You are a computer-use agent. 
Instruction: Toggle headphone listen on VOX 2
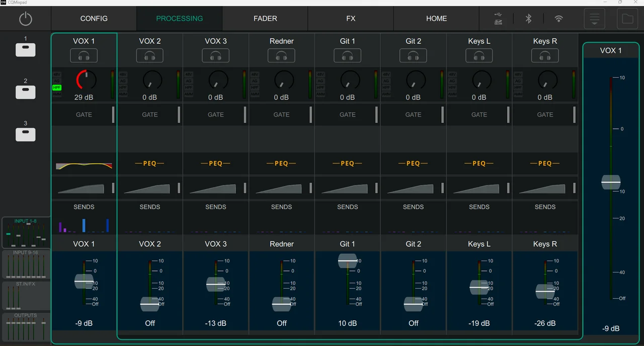click(150, 56)
